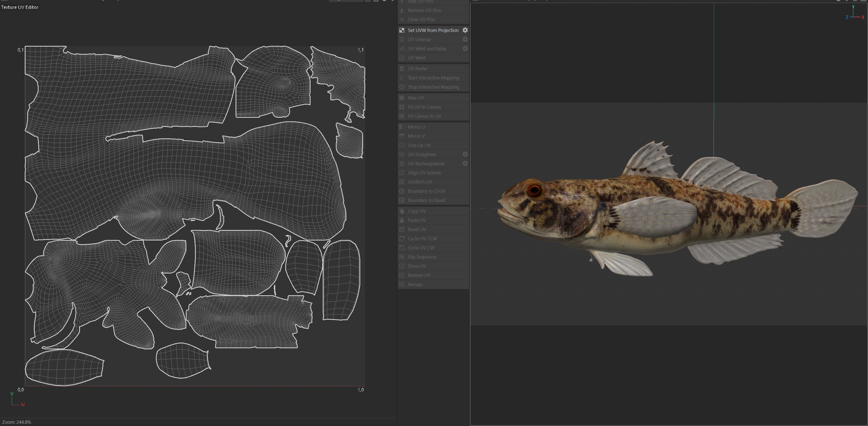Click the Start Interactive Mapping play icon

pyautogui.click(x=402, y=78)
